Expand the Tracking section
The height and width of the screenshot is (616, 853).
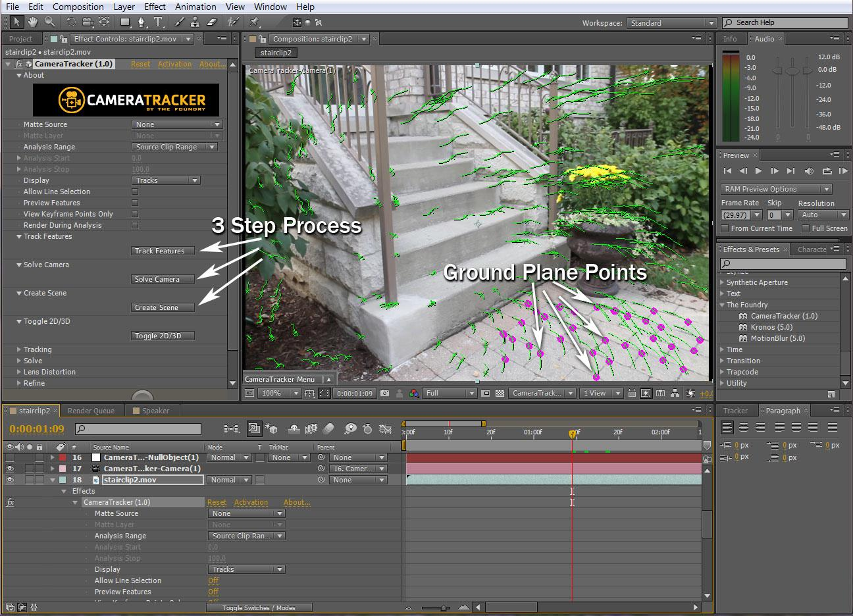point(19,349)
